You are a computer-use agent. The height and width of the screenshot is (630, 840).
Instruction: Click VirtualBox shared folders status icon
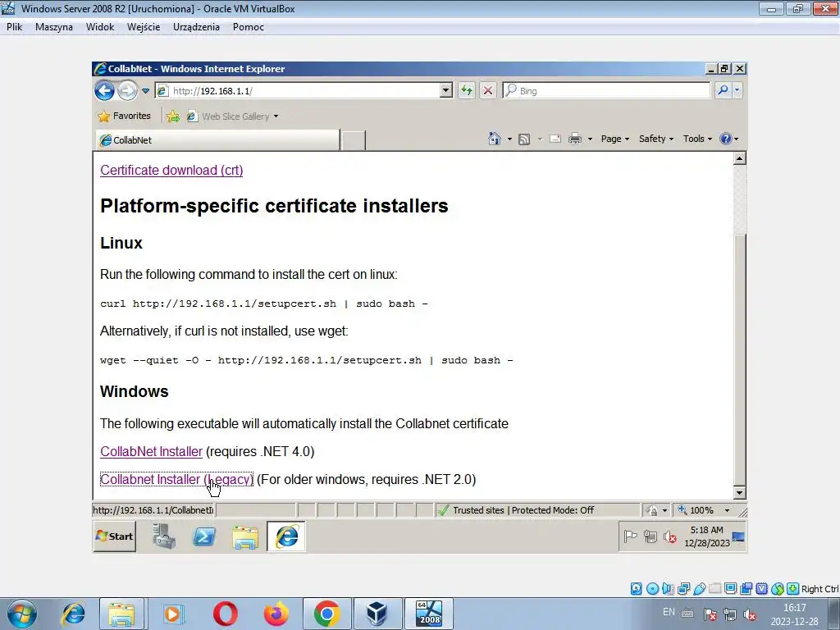pyautogui.click(x=714, y=589)
